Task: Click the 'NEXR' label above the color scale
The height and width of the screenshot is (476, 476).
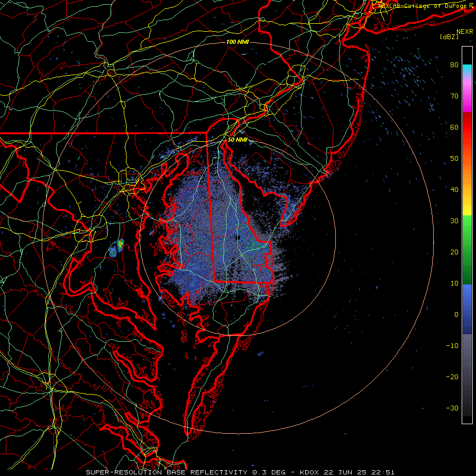Action: (x=464, y=32)
